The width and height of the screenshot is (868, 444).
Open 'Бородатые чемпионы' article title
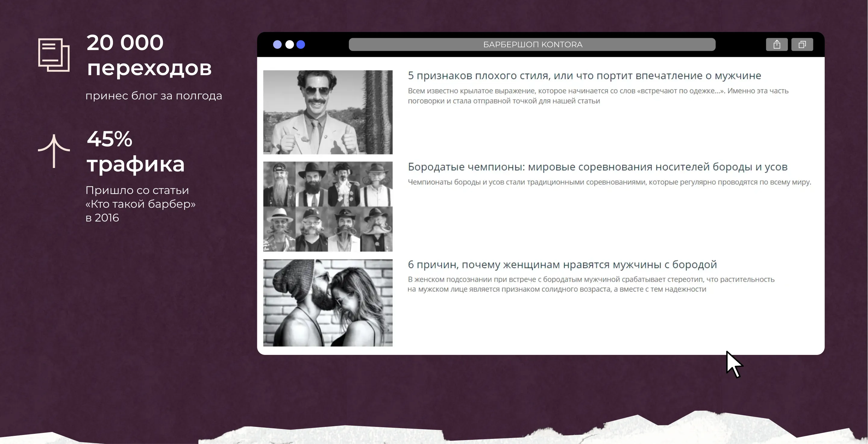point(597,167)
